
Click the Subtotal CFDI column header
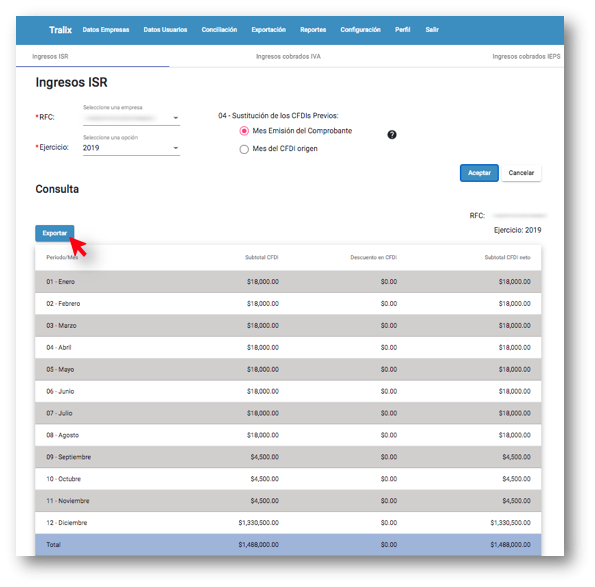(261, 257)
